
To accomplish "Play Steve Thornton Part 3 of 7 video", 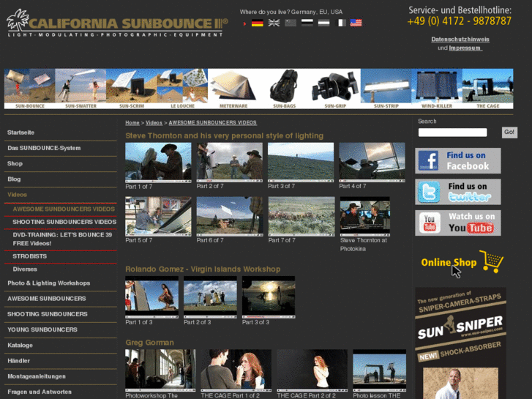I will point(301,163).
